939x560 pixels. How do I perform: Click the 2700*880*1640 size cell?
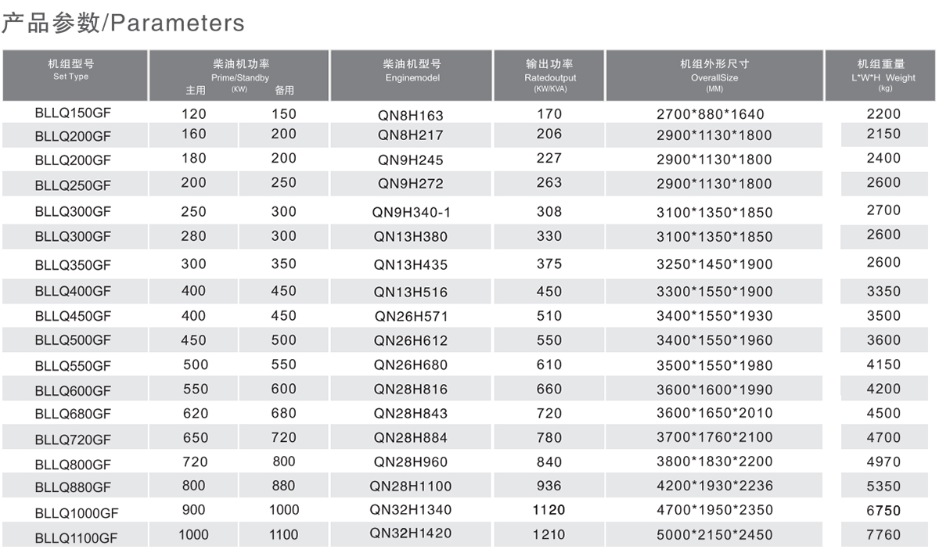pyautogui.click(x=711, y=114)
